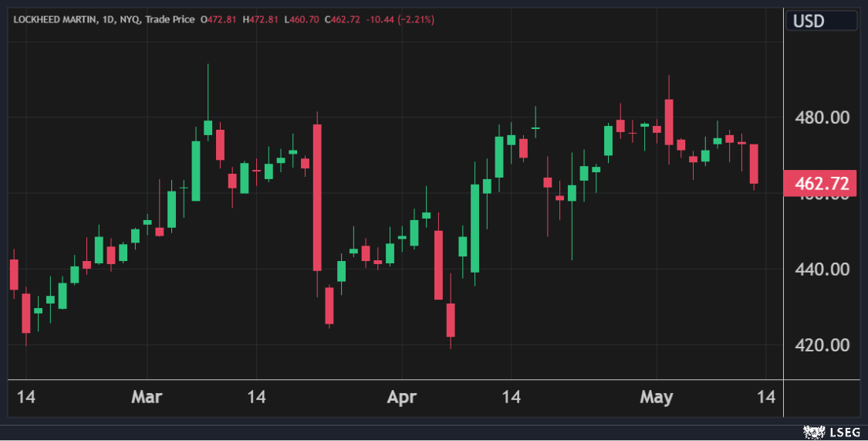
Task: Click the 14 label between Mar and Apr
Action: click(x=256, y=397)
